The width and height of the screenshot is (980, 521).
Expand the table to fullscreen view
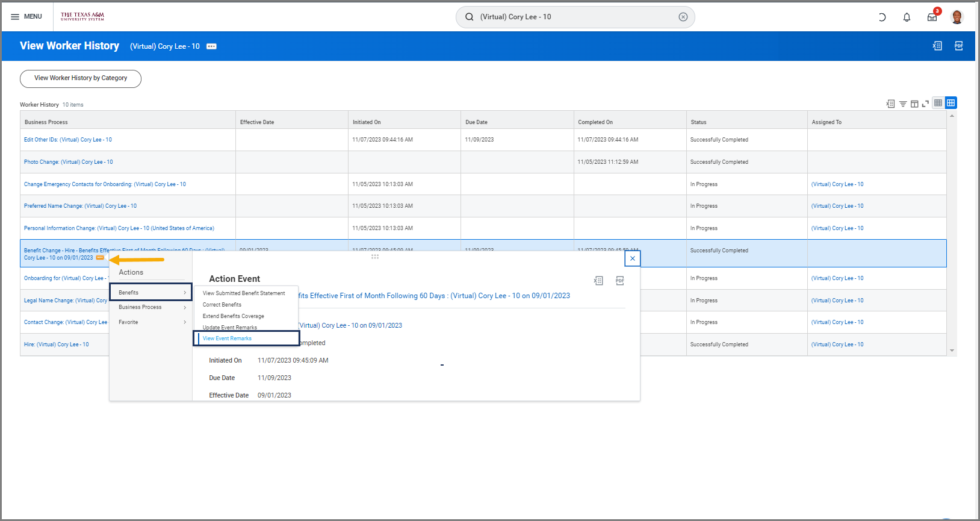coord(925,104)
